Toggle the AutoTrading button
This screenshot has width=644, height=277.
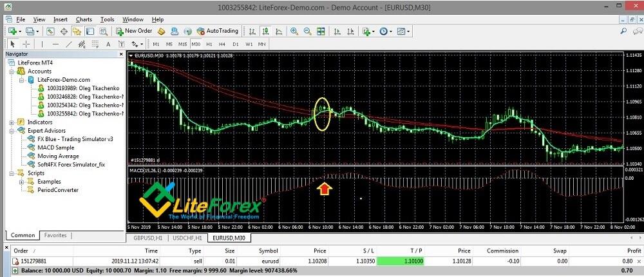218,31
